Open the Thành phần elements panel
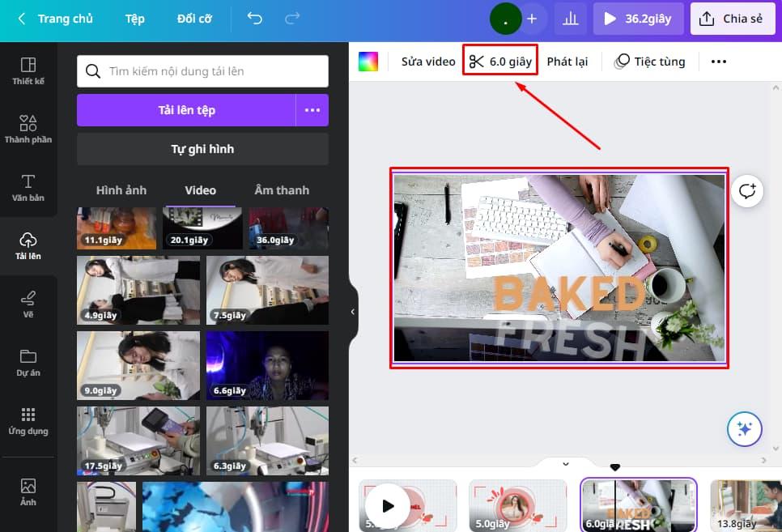 click(x=29, y=127)
